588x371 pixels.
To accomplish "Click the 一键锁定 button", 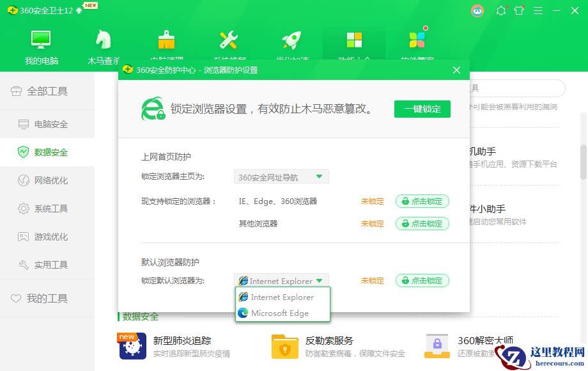I will point(422,109).
